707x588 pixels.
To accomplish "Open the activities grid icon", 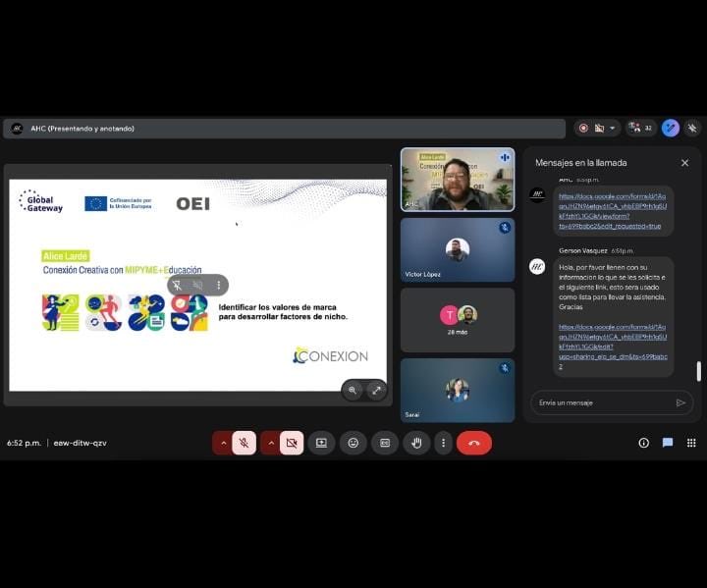I will click(691, 444).
